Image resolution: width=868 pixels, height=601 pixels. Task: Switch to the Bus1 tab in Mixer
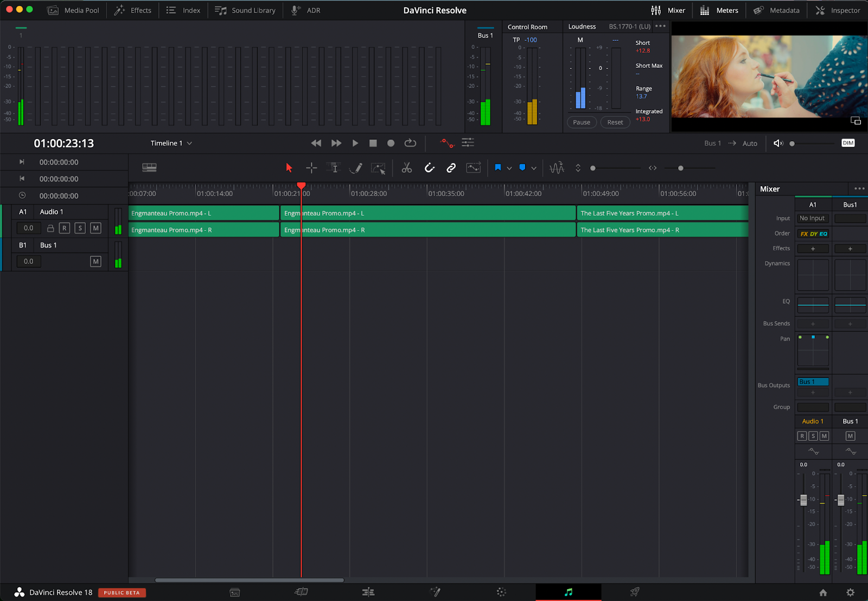pyautogui.click(x=850, y=205)
